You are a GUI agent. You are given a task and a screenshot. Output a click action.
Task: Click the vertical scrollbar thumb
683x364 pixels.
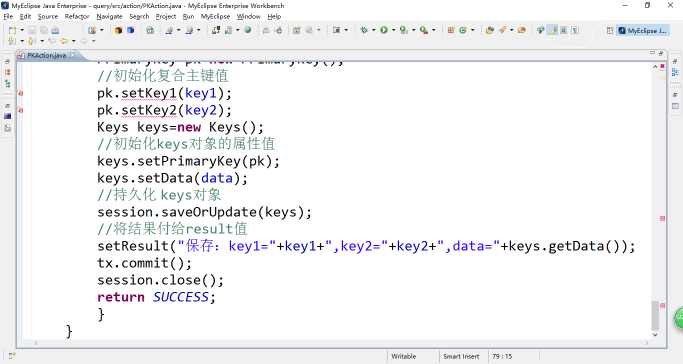[x=655, y=315]
